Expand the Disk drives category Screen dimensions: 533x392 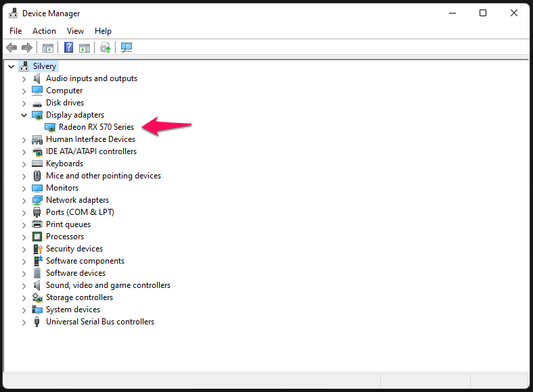pos(24,103)
